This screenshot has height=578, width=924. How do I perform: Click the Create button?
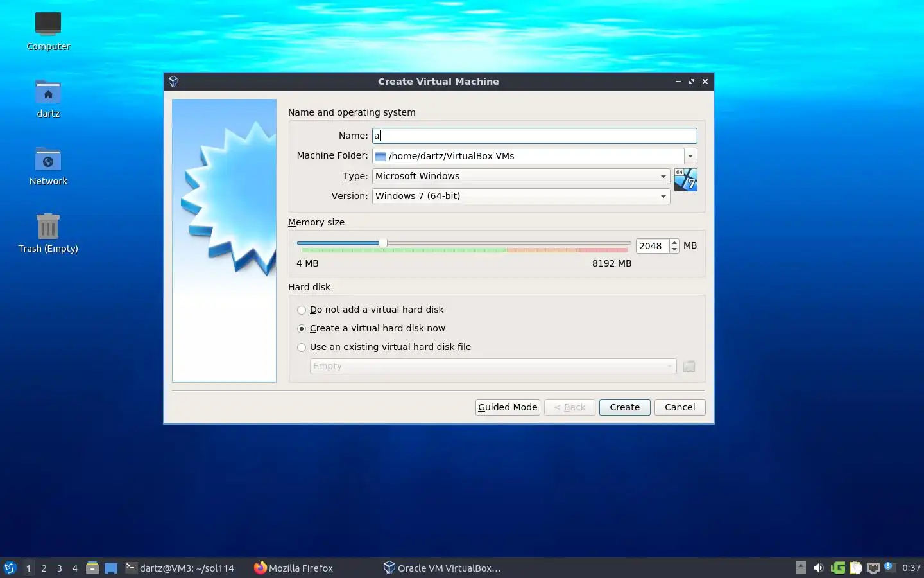(x=624, y=407)
